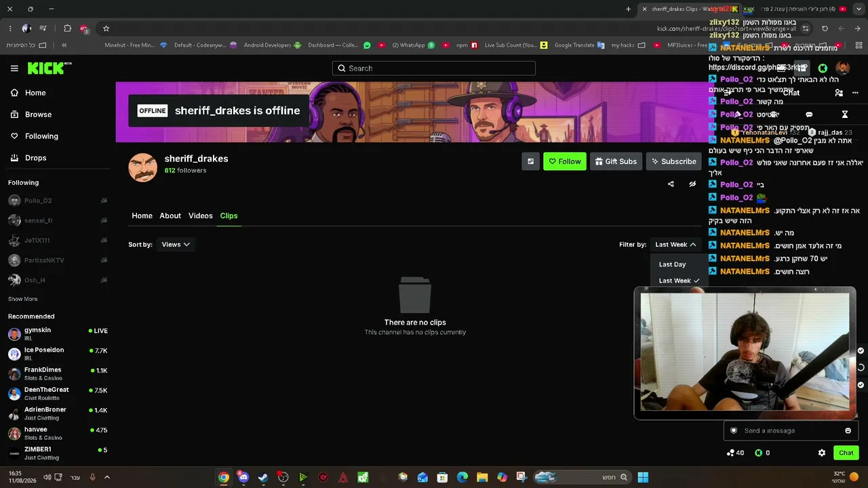868x488 pixels.
Task: Toggle notification icon beside sensei_fr
Action: click(x=104, y=220)
